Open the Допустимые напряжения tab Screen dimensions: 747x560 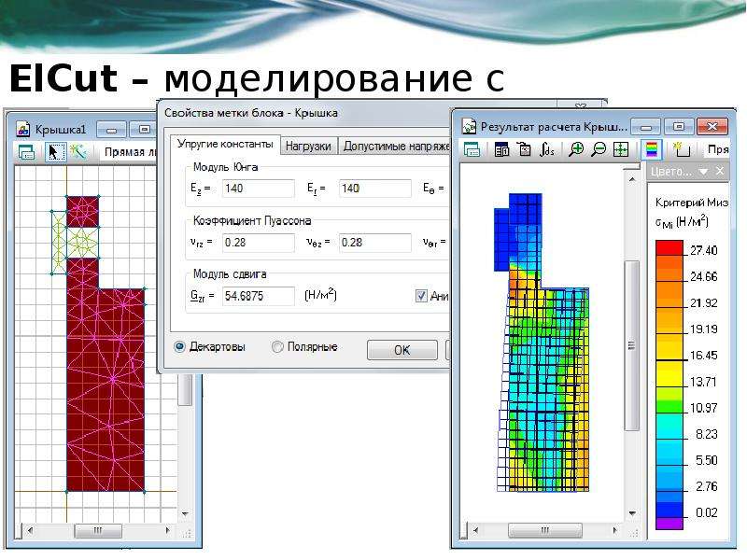click(395, 147)
